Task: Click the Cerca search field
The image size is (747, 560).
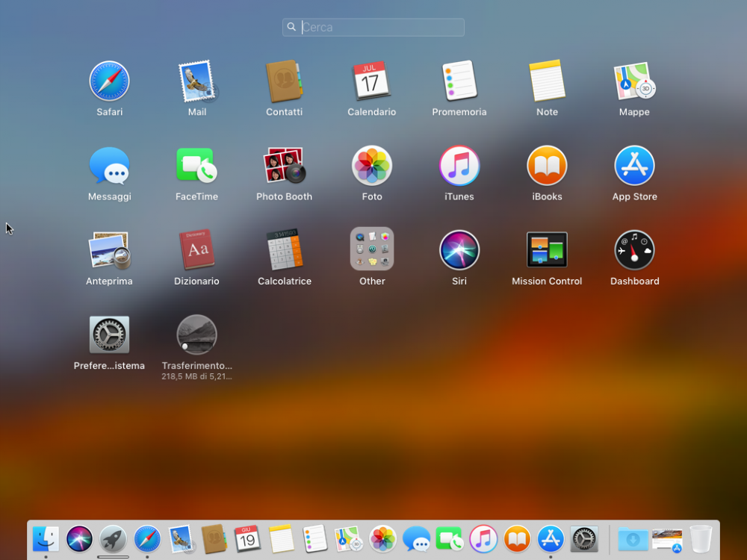Action: click(x=373, y=27)
